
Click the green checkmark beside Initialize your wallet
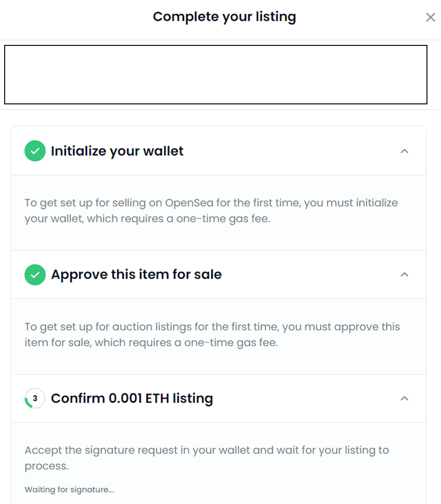click(x=35, y=151)
